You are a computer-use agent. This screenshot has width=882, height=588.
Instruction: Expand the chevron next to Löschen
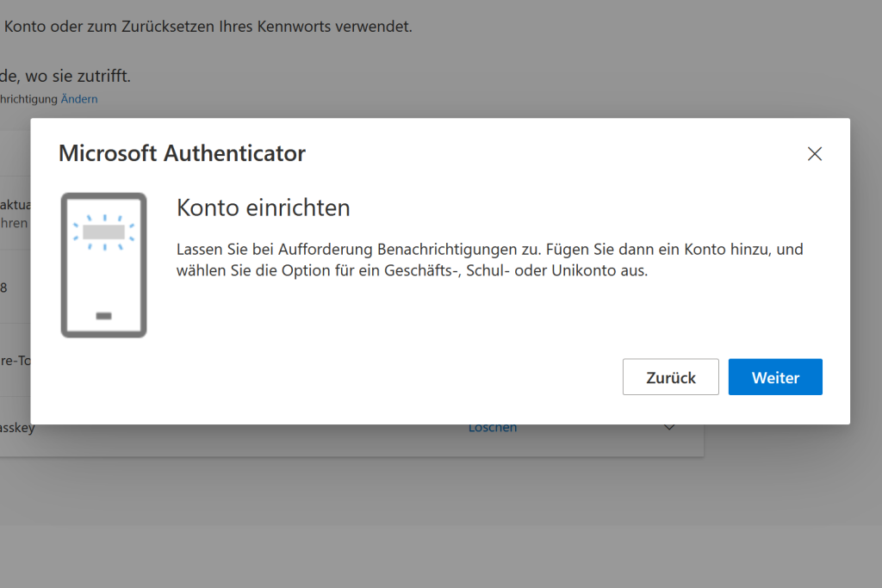tap(669, 428)
